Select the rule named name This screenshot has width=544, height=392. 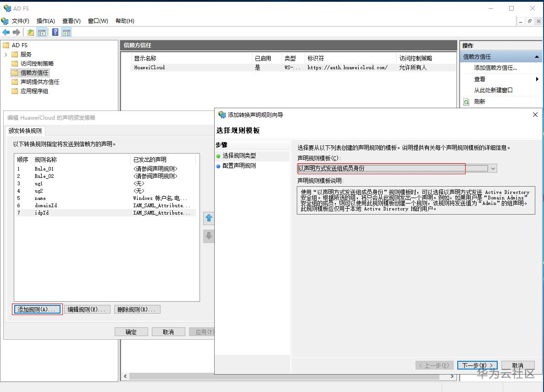tap(105, 198)
